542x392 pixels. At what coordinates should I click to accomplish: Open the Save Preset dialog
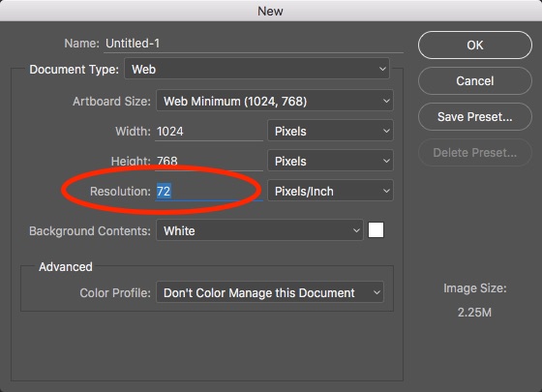coord(474,117)
